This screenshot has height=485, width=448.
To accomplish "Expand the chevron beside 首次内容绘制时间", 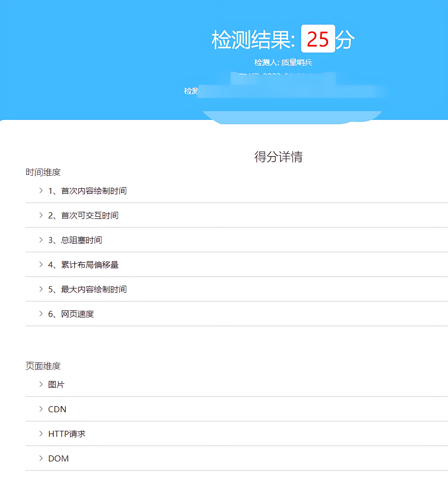I will coord(41,191).
